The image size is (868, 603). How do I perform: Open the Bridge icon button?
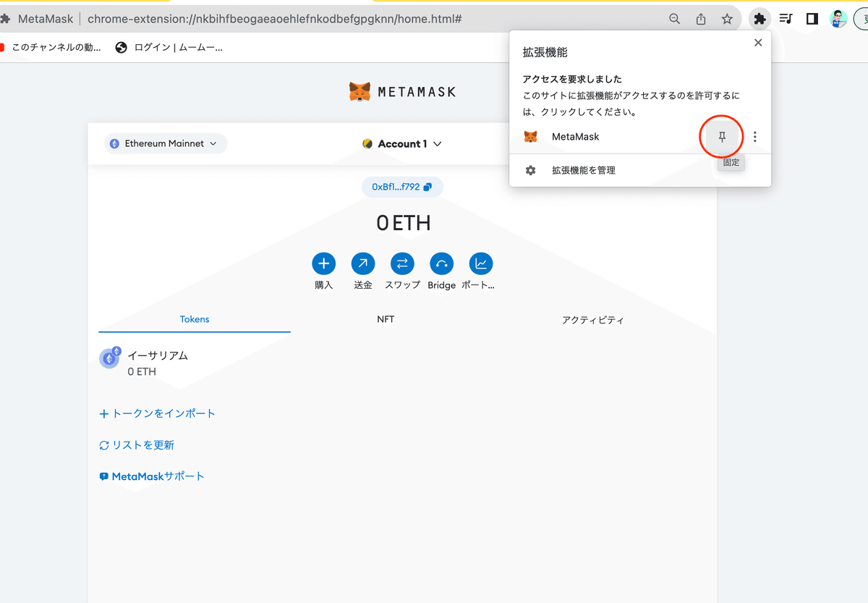coord(441,263)
